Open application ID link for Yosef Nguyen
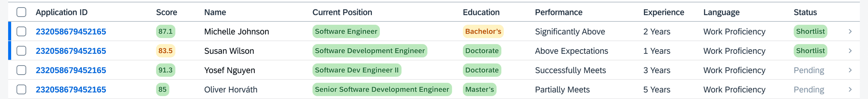The height and width of the screenshot is (99, 868). [x=71, y=70]
